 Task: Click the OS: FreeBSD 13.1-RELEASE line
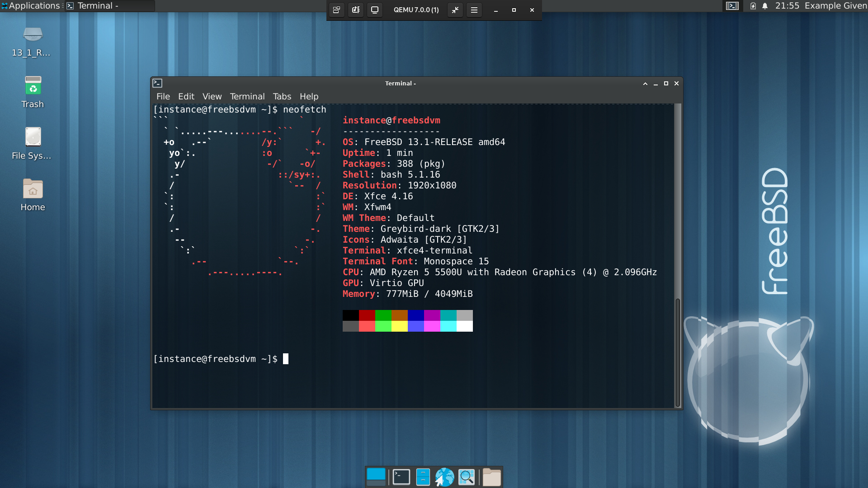coord(424,142)
